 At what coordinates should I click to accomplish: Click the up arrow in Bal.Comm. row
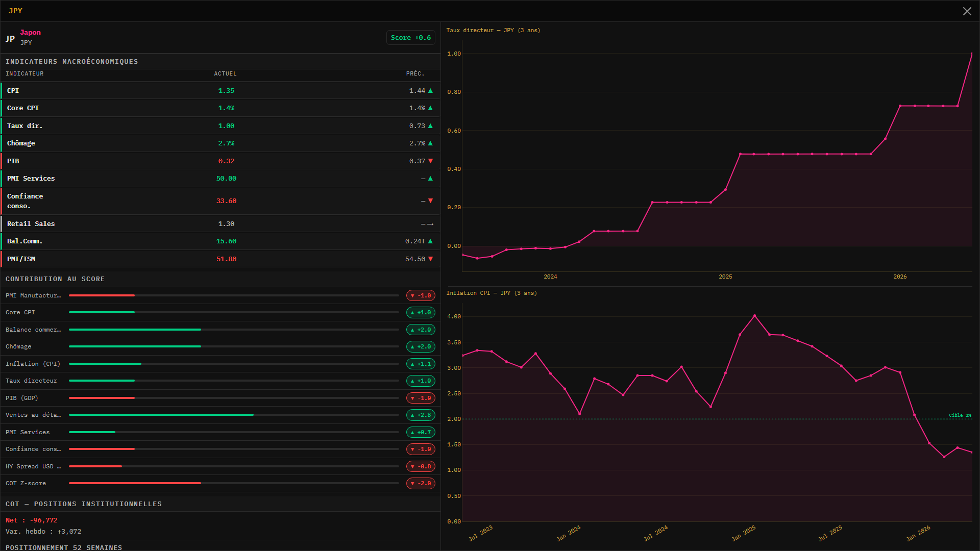click(430, 241)
